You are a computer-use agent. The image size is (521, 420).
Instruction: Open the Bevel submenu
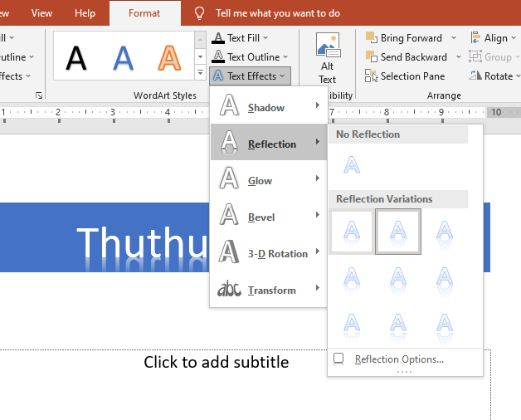click(x=269, y=216)
